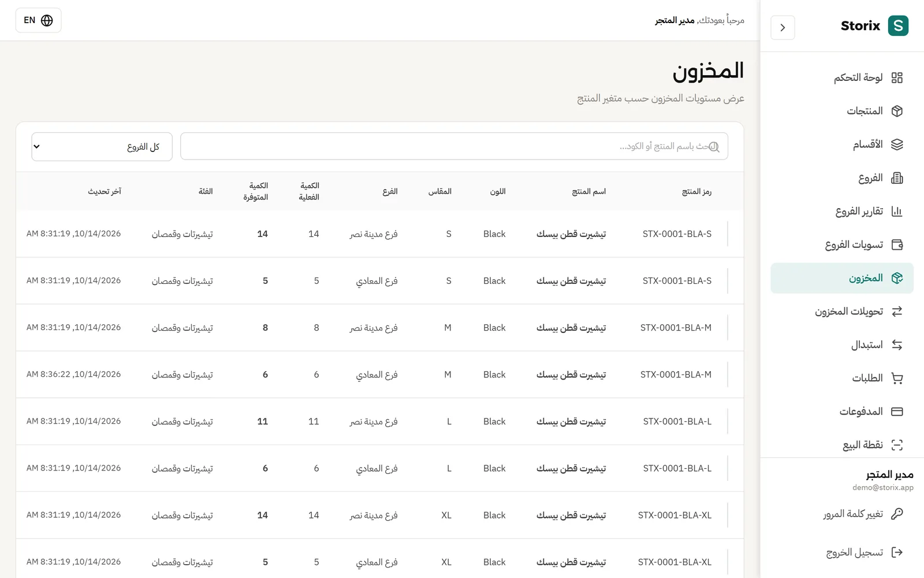Click the الكمية المتوفرة column header

tap(256, 191)
